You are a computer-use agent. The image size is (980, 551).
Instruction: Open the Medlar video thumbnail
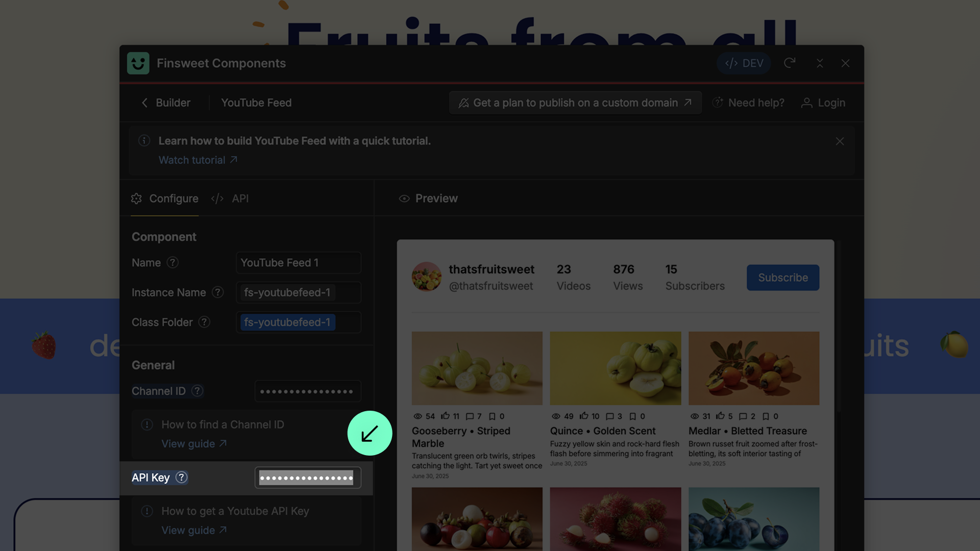point(754,368)
